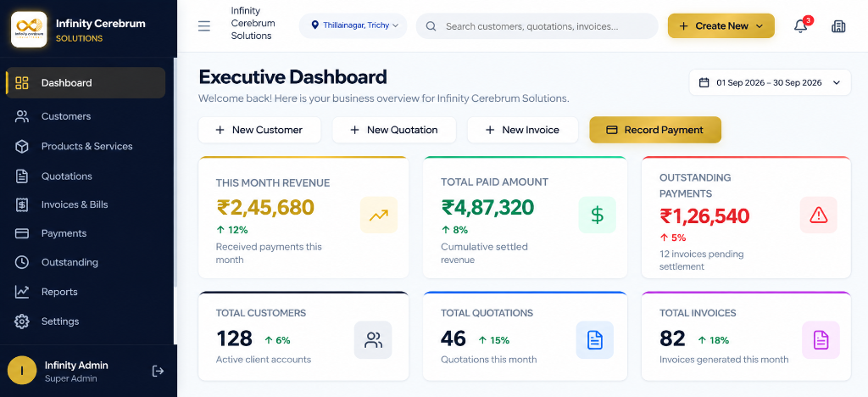Click the ₹2,45,680 revenue value
This screenshot has width=868, height=397.
(265, 208)
